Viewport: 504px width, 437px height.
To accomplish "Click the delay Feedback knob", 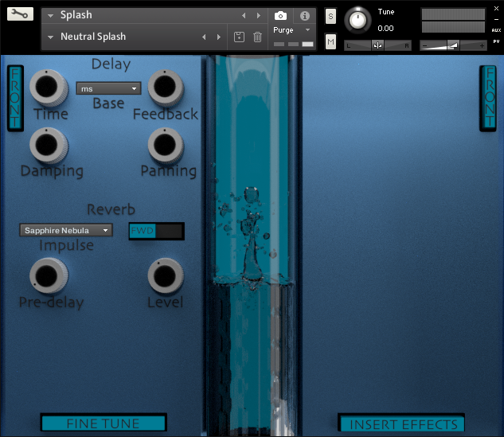I will 166,88.
